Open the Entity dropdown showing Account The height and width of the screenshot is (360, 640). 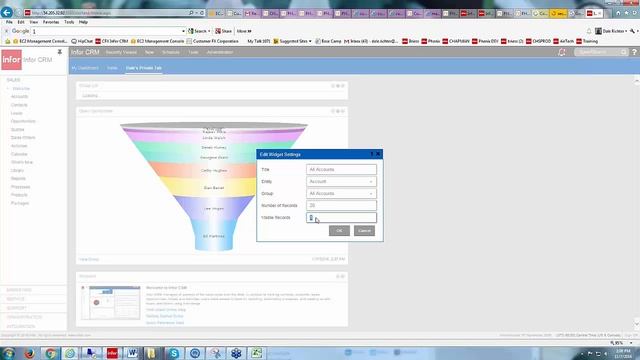click(341, 181)
